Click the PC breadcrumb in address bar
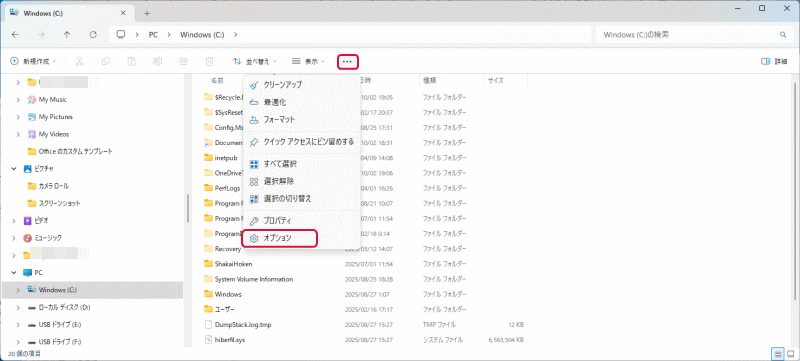 click(153, 35)
